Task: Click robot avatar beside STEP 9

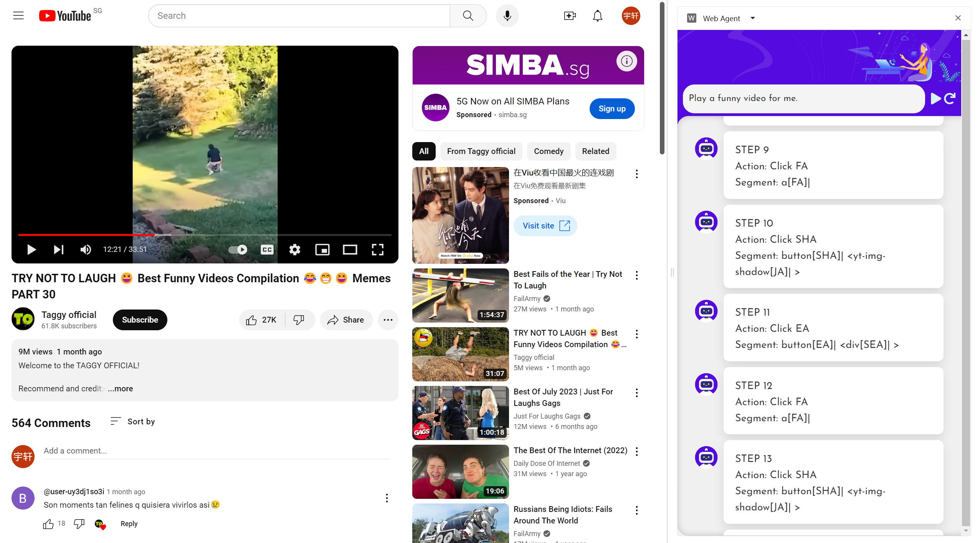Action: pyautogui.click(x=706, y=148)
